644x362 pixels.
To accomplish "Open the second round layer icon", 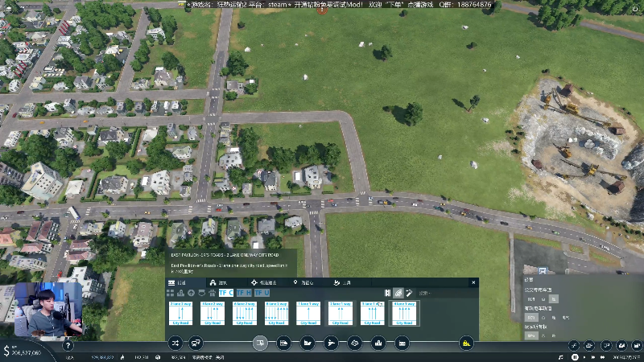I will point(589,345).
